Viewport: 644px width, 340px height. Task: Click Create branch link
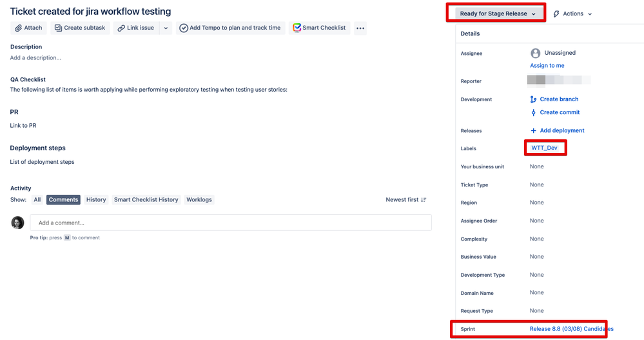click(559, 99)
